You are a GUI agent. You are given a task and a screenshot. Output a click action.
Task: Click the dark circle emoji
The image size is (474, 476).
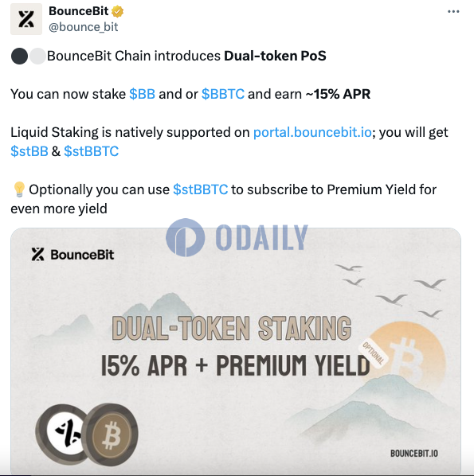coord(19,57)
